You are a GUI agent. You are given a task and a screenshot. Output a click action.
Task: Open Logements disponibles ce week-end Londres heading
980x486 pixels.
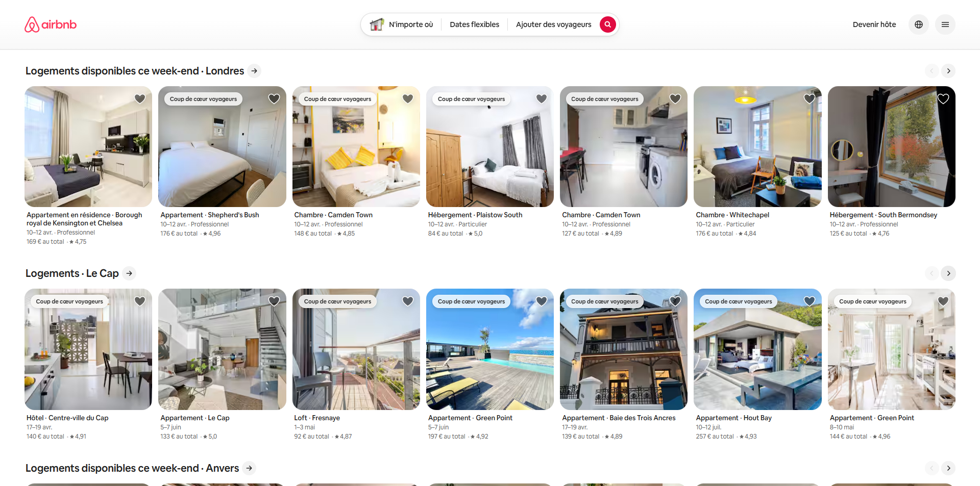(135, 71)
